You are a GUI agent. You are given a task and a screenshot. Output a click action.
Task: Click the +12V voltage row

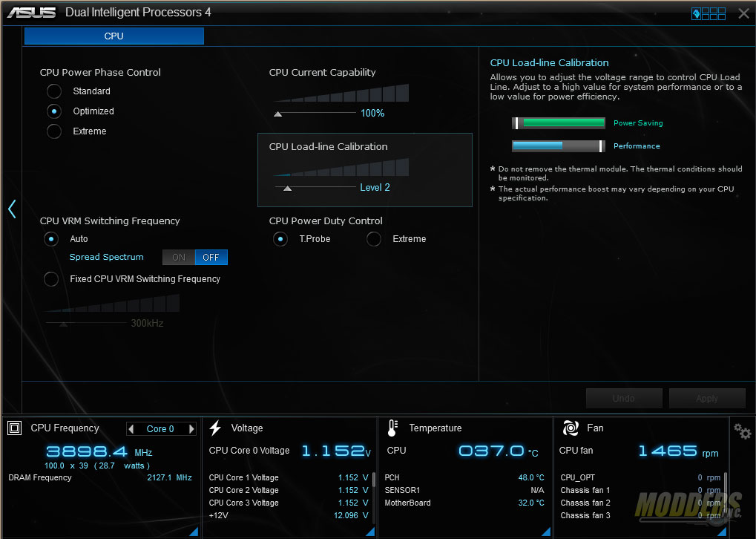[289, 515]
